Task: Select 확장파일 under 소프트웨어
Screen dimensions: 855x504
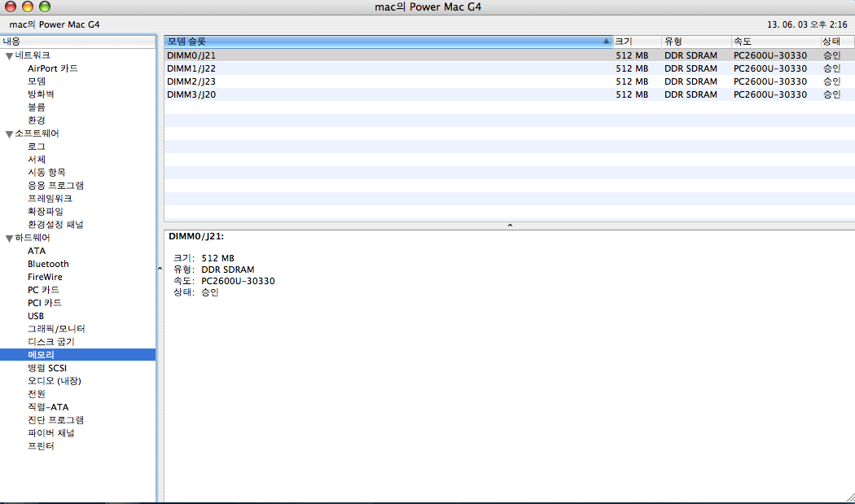Action: [x=46, y=212]
